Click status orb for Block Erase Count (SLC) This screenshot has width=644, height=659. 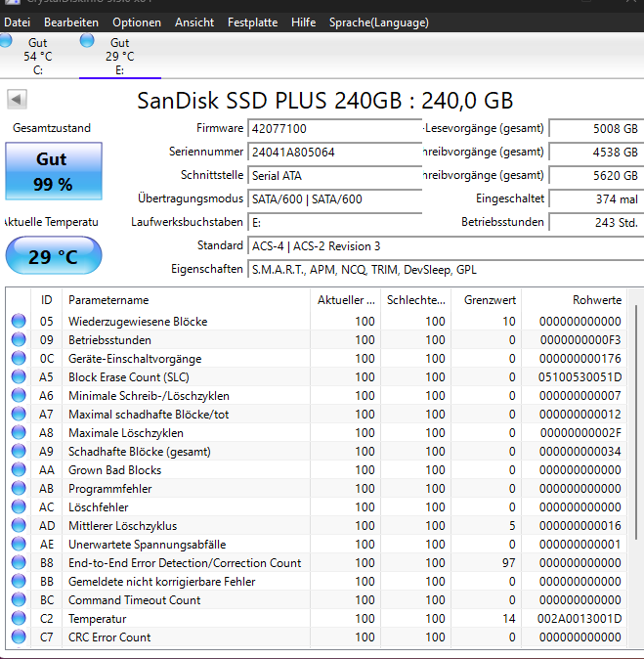click(19, 376)
